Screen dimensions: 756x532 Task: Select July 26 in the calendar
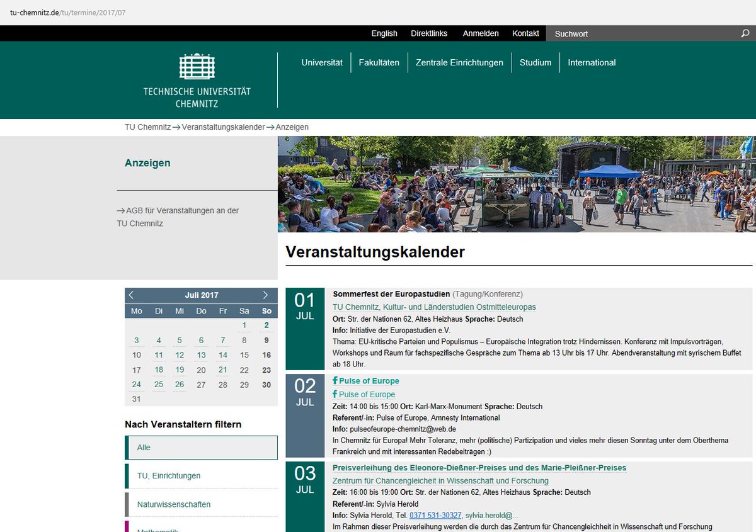click(180, 384)
